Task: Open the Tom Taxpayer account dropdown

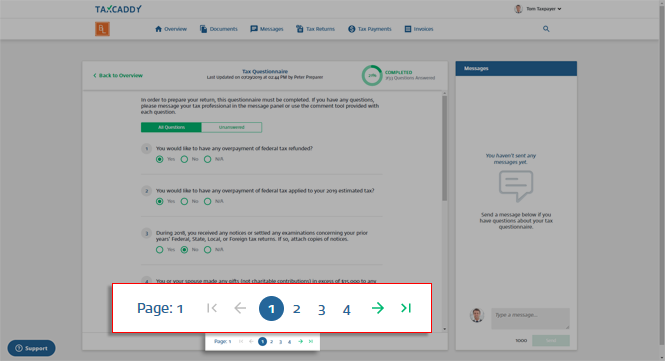Action: pos(544,9)
